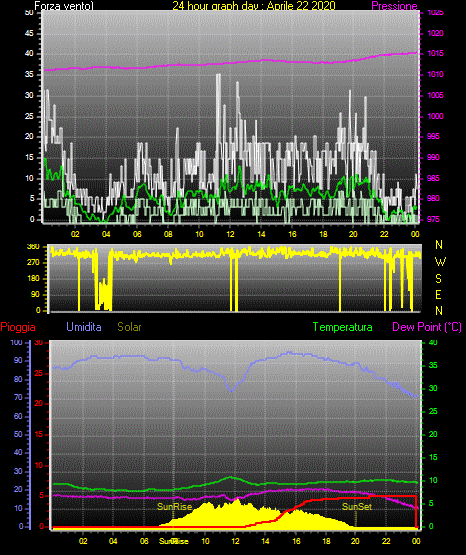Click wind direction axis value 270
Image resolution: width=466 pixels, height=555 pixels.
tap(34, 263)
